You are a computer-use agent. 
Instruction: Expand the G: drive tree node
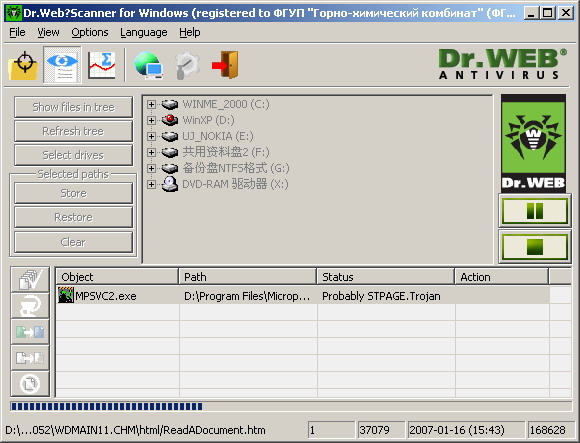point(151,168)
